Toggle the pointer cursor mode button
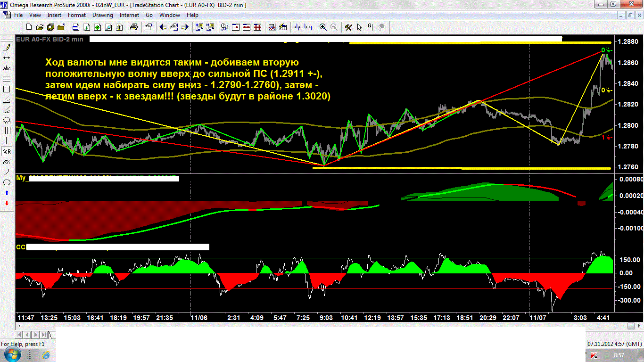644x362 pixels. [x=360, y=27]
